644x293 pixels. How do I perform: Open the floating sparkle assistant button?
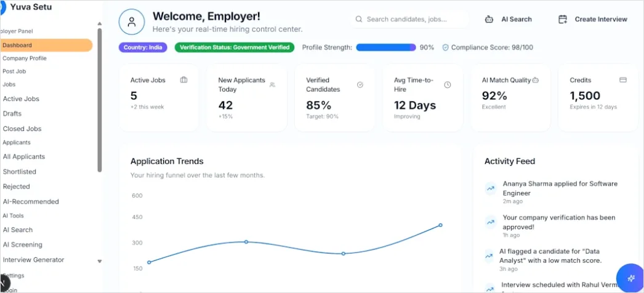[631, 278]
